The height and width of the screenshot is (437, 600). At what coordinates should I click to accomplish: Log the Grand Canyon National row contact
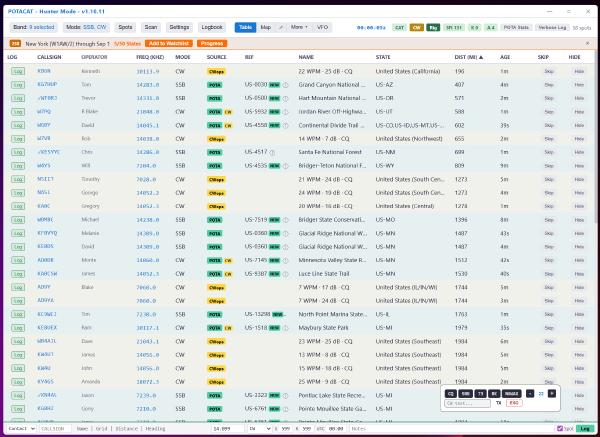tap(18, 85)
